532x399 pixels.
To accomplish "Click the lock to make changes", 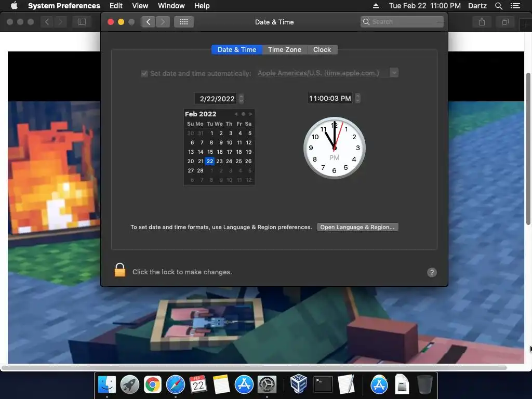I will [120, 270].
